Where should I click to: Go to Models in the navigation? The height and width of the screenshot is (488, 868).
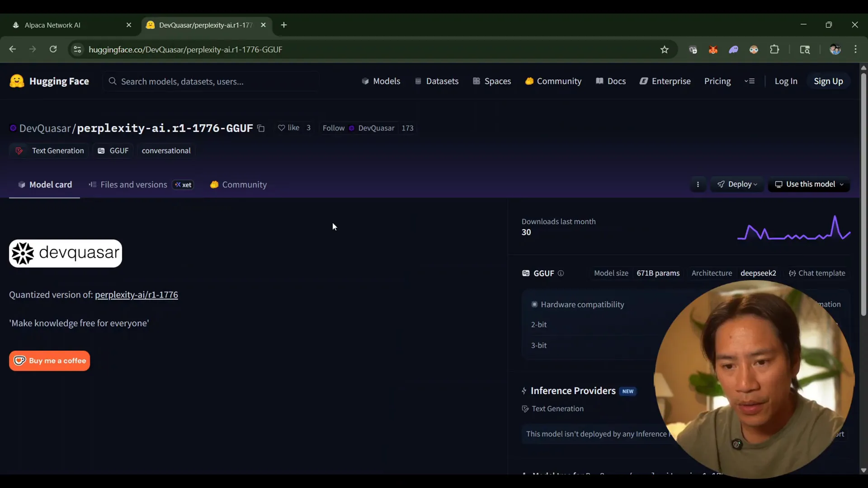point(381,81)
